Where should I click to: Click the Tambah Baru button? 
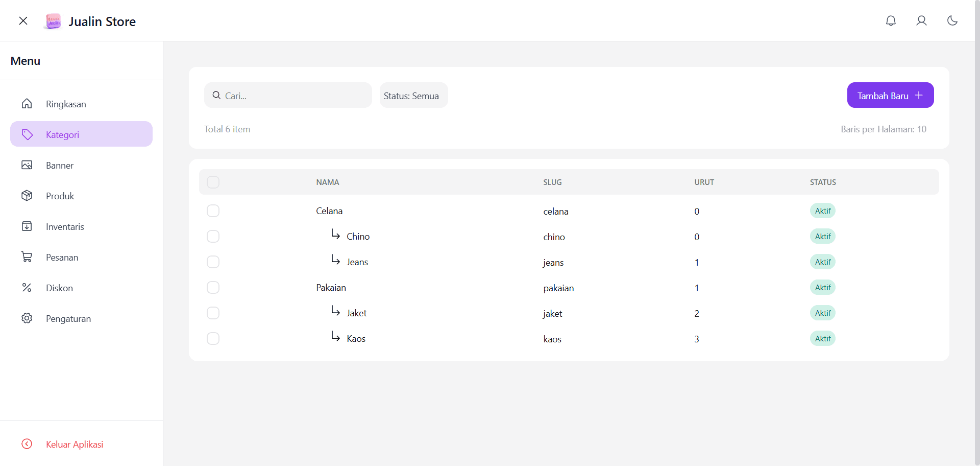pos(890,95)
